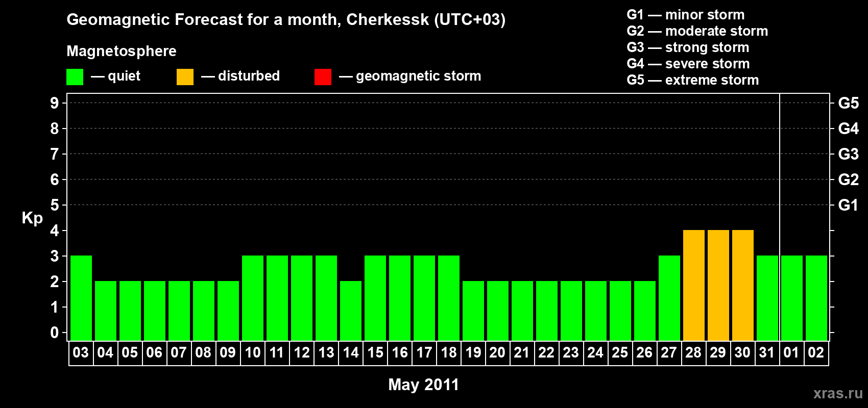Image resolution: width=868 pixels, height=408 pixels.
Task: Click the orange bar for day 28
Action: 694,285
